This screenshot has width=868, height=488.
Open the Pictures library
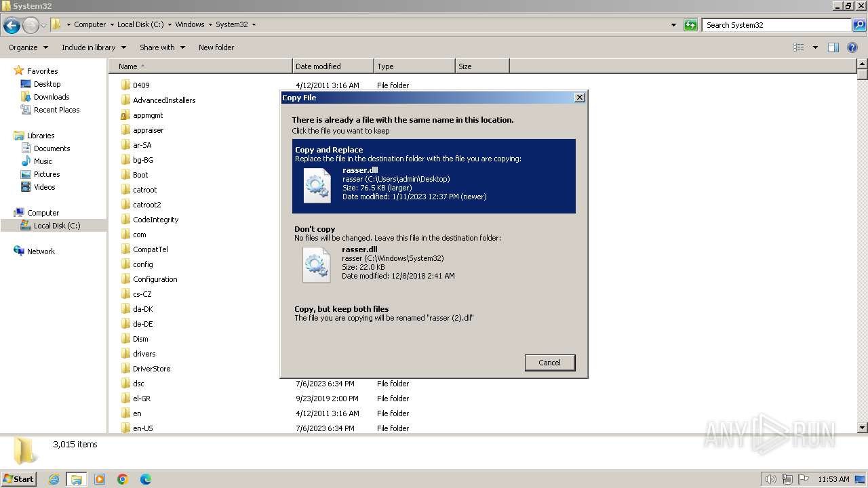click(47, 174)
